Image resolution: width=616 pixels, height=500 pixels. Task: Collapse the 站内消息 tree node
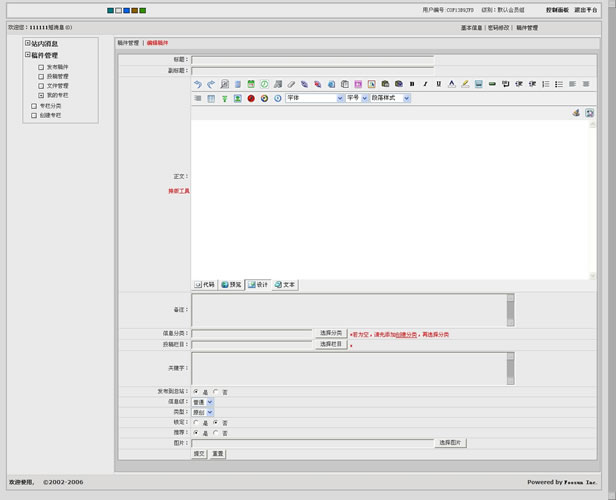[x=28, y=43]
